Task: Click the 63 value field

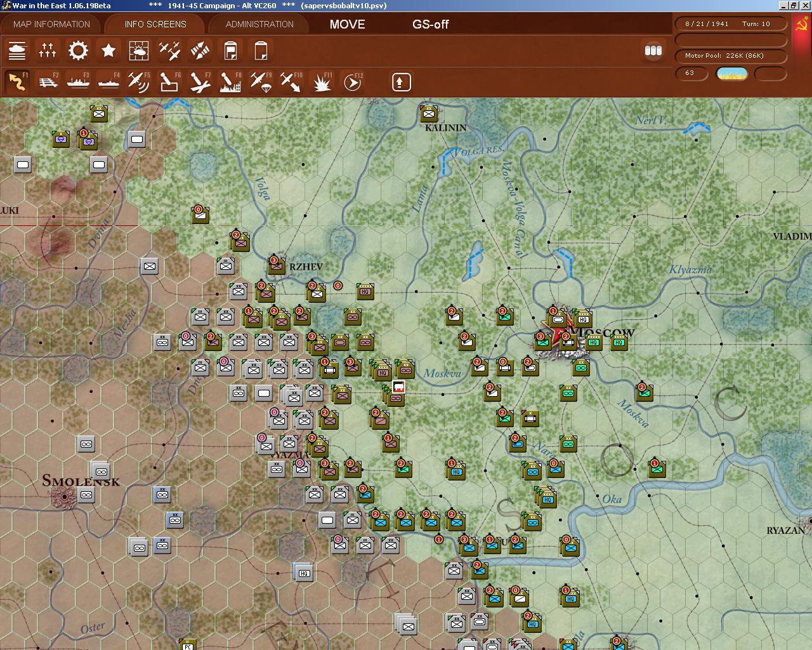Action: tap(691, 74)
